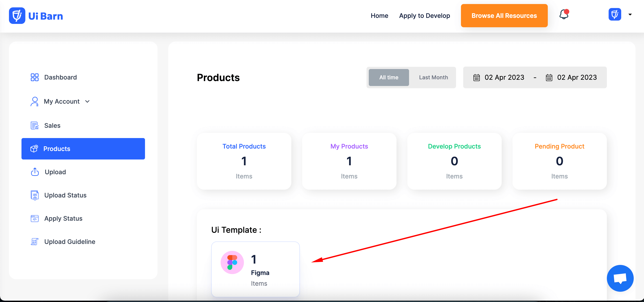
Task: Click the Figma template thumbnail
Action: 255,268
